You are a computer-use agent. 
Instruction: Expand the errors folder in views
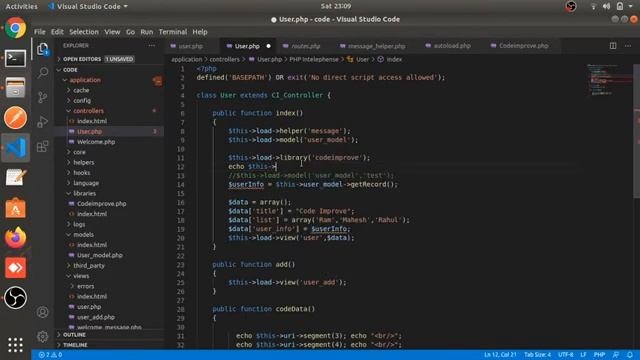(x=85, y=286)
